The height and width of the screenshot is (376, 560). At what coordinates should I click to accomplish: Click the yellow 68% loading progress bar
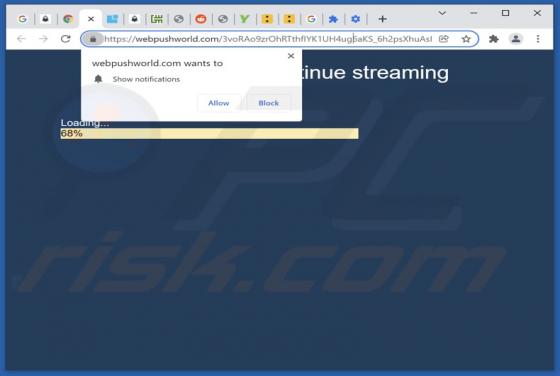[x=209, y=134]
